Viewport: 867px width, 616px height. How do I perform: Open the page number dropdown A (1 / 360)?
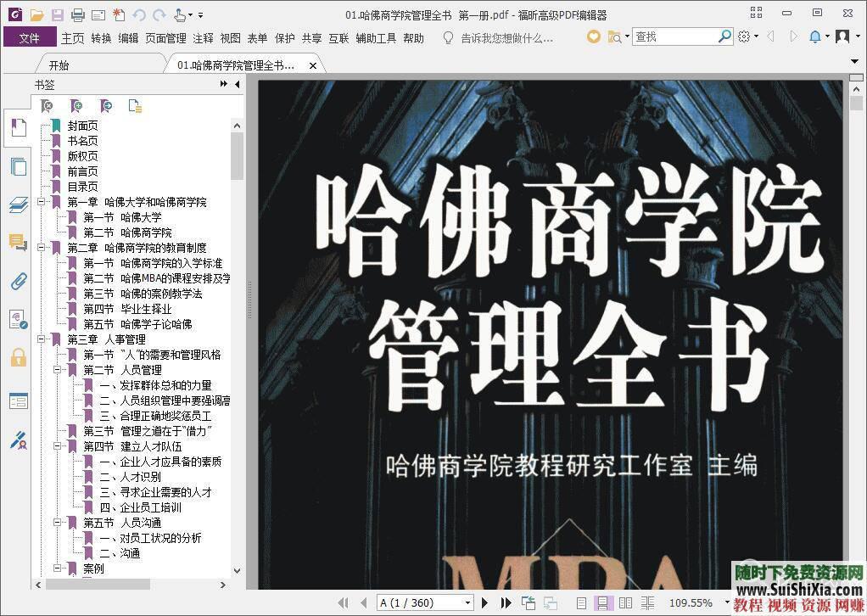point(467,602)
